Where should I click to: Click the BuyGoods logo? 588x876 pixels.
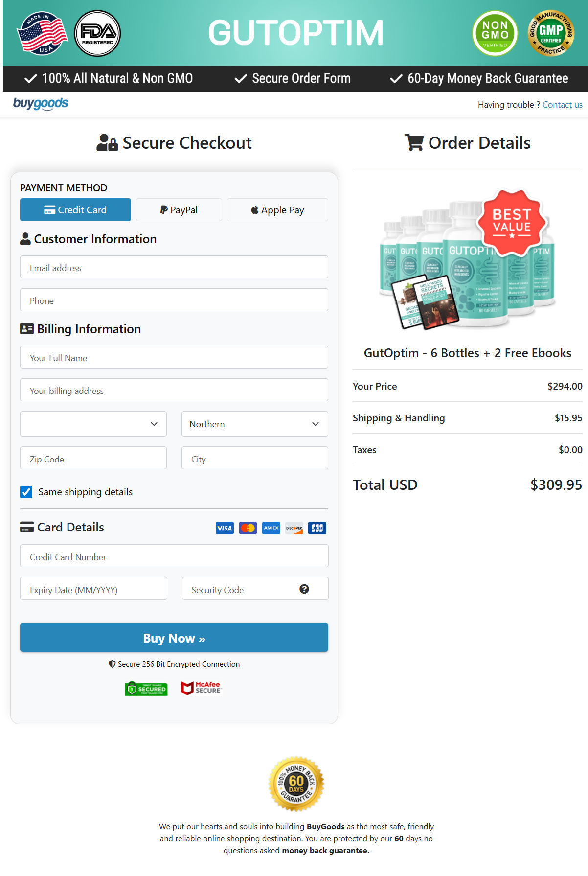pos(41,103)
